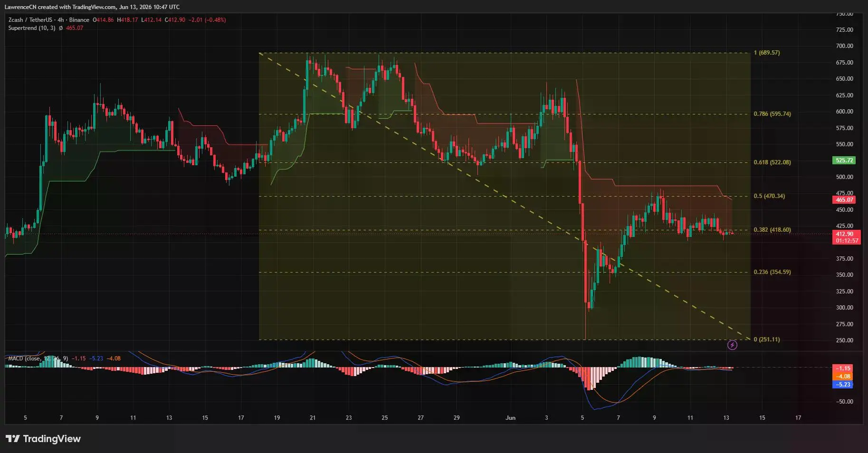Click the 25 date label on the time axis
Screen dimensions: 868x453
tap(385, 418)
